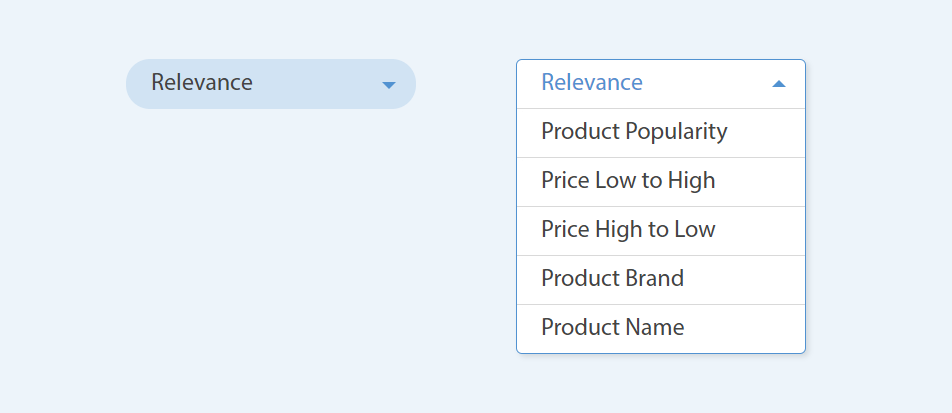Click the down arrow in the rounded Relevance dropdown
This screenshot has height=413, width=952.
pyautogui.click(x=389, y=85)
